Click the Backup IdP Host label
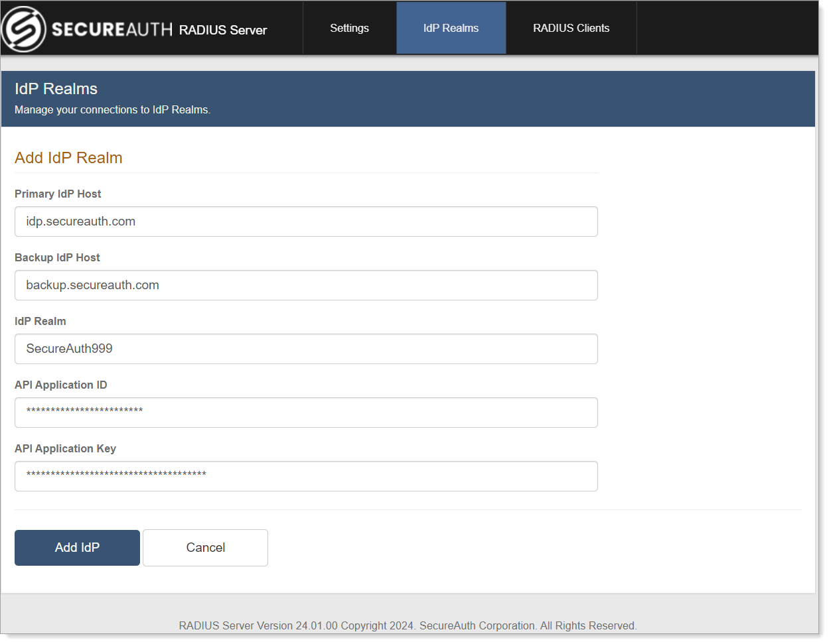The height and width of the screenshot is (644, 829). click(57, 257)
